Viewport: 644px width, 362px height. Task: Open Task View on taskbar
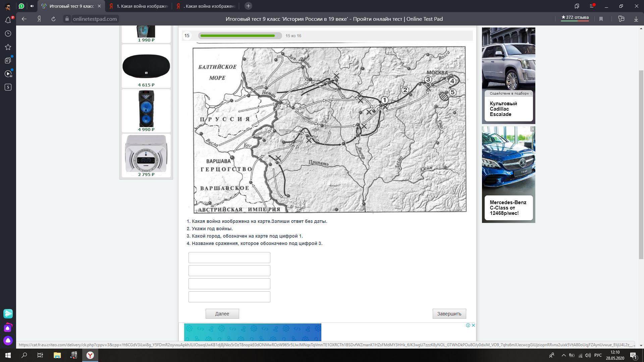click(40, 355)
